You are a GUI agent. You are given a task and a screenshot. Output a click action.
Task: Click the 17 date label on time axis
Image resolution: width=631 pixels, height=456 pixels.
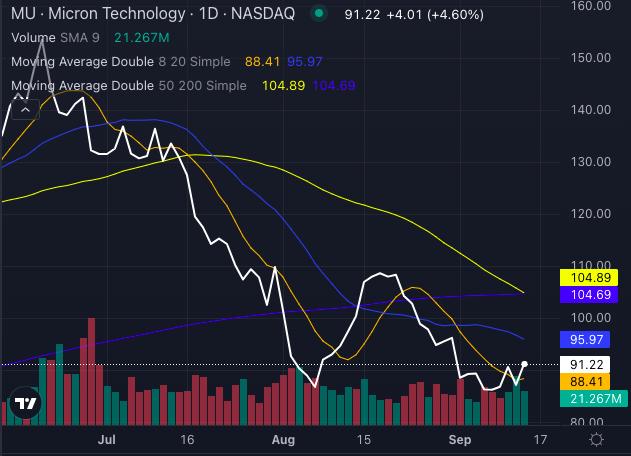540,439
